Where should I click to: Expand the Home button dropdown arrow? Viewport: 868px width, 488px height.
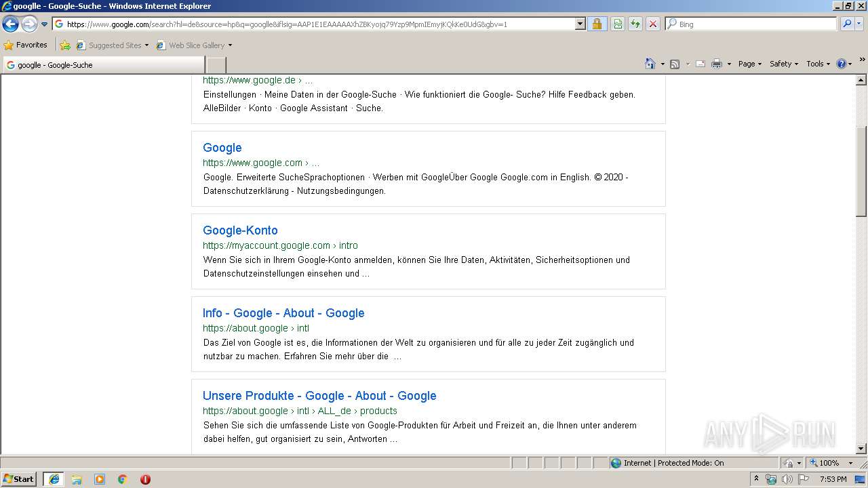(x=663, y=64)
